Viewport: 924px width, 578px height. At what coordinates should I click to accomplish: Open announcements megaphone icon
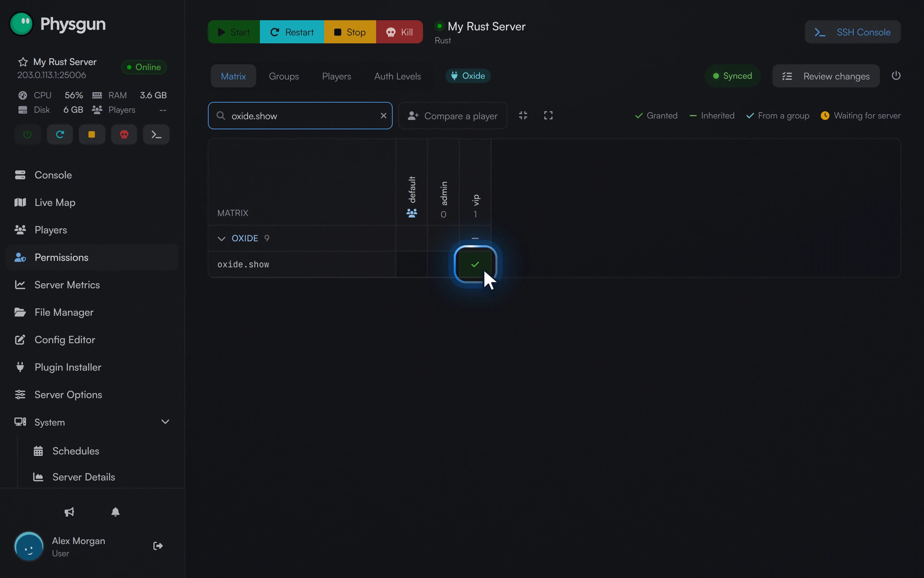tap(69, 512)
